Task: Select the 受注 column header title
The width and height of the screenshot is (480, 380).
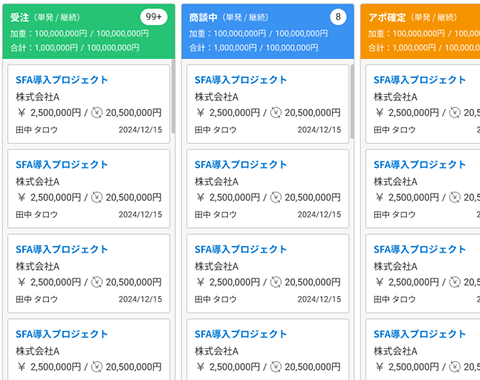Action: 20,17
